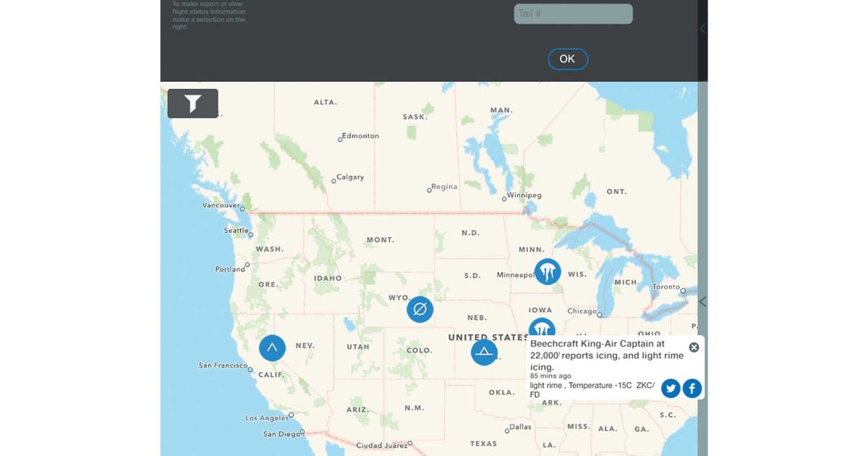This screenshot has height=456, width=868.
Task: Select the aircraft report marker near Nevada
Action: (273, 347)
